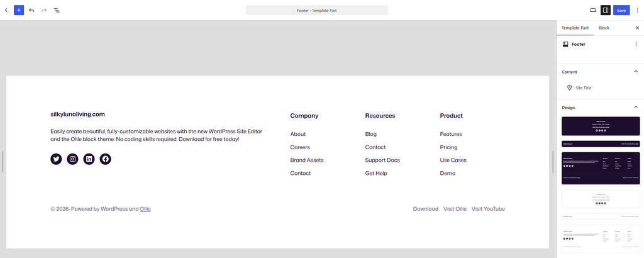644x258 pixels.
Task: Click the Support Docs link
Action: [x=382, y=160]
